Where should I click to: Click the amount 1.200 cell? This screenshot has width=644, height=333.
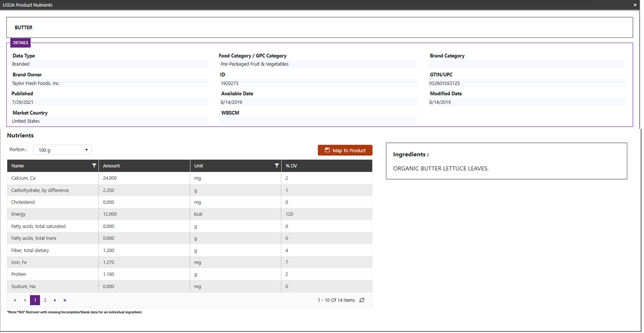pyautogui.click(x=144, y=250)
